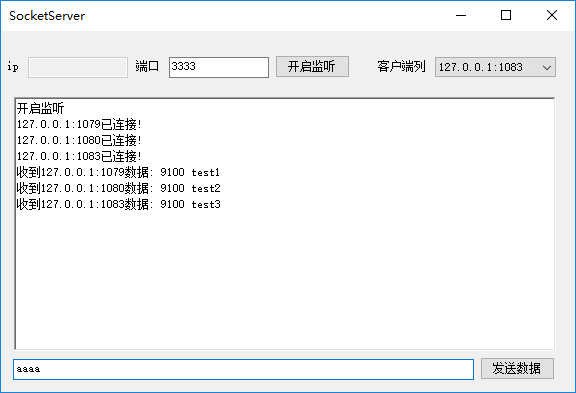Click the received data line ending test3

[x=118, y=204]
